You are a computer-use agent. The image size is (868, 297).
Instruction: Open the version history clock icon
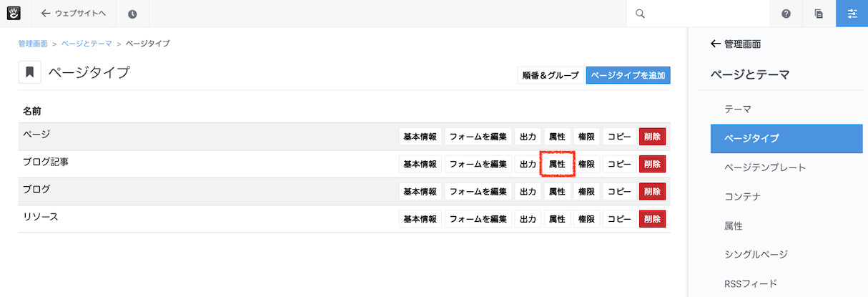pos(133,14)
